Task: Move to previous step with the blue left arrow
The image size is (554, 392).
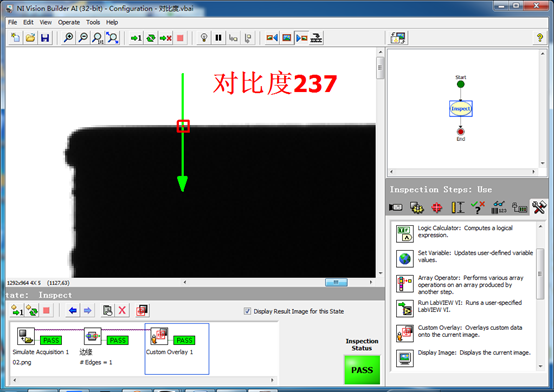Action: pos(72,311)
